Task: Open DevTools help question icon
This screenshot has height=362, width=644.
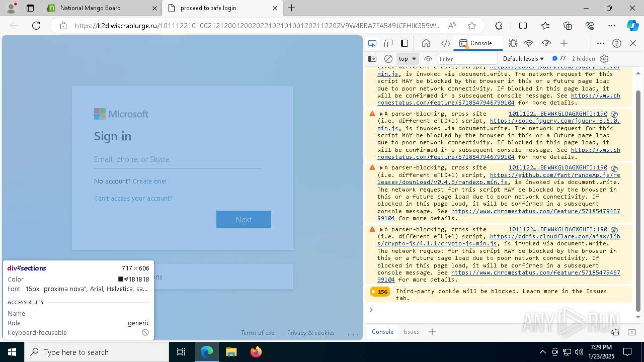Action: coord(617,43)
